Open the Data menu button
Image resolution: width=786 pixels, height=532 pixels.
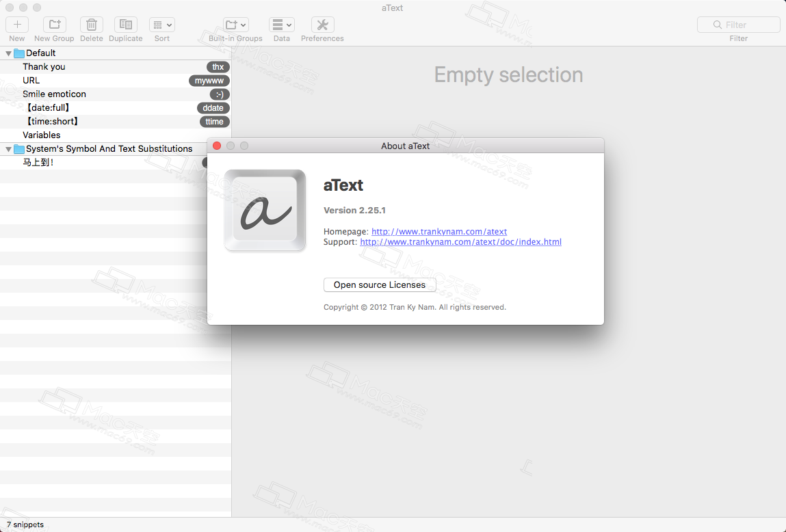click(x=282, y=25)
